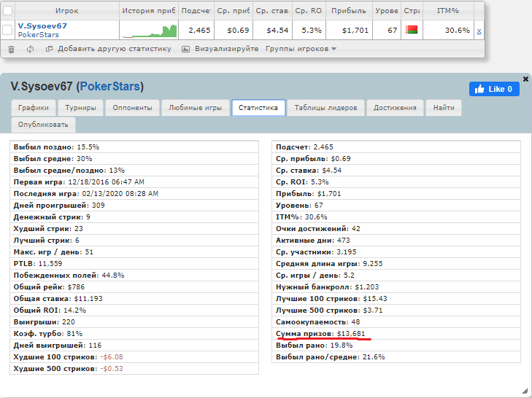
Task: Sort by Ср. ROI column header
Action: tap(309, 10)
